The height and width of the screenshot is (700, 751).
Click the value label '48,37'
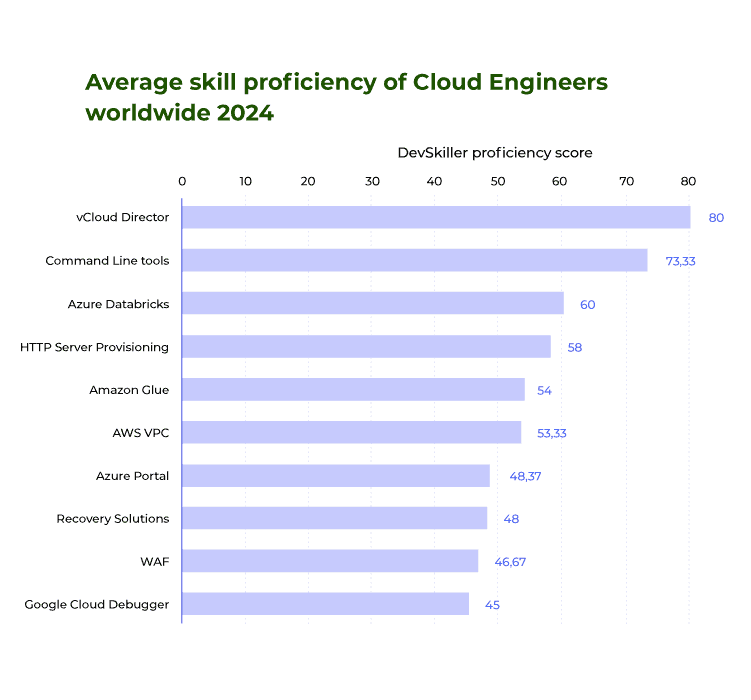point(525,476)
